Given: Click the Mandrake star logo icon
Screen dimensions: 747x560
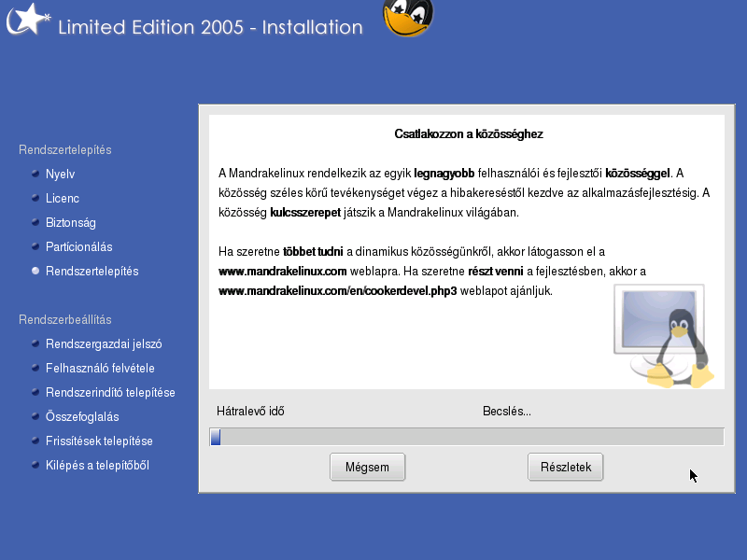Looking at the screenshot, I should point(28,20).
